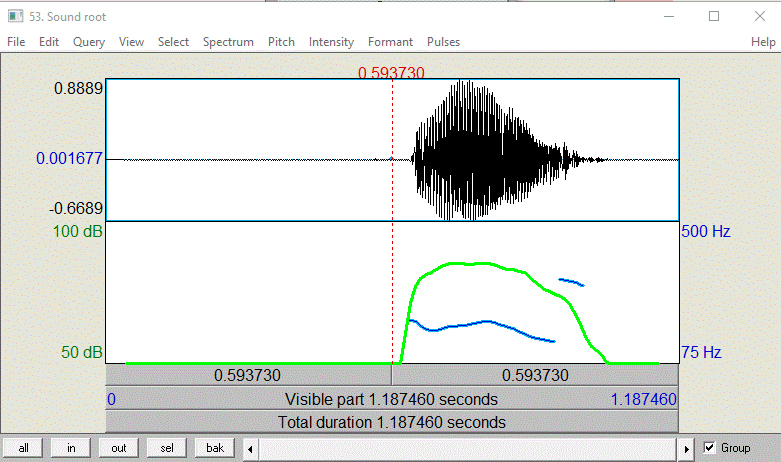Zoom to selection with 'sel' button

[x=166, y=448]
